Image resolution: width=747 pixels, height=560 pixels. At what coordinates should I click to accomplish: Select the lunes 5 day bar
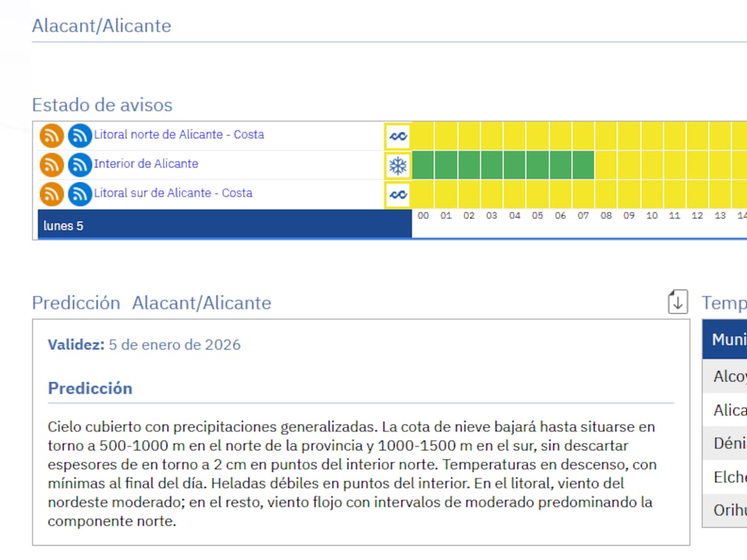(224, 225)
